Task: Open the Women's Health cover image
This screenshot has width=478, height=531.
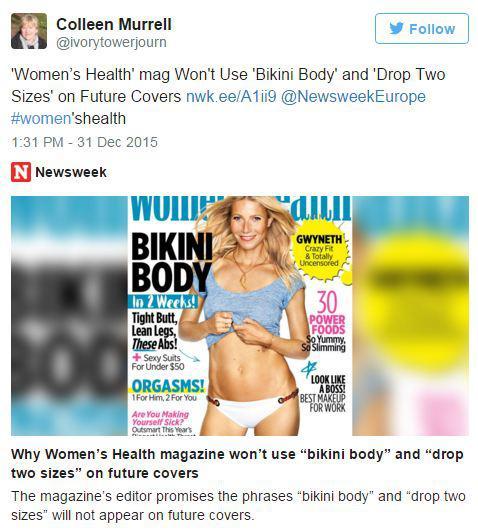Action: 240,316
